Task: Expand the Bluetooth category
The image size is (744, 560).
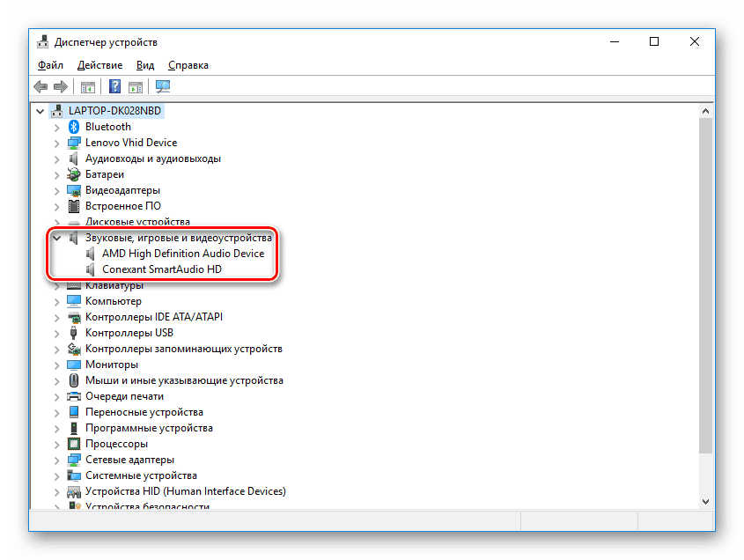Action: pyautogui.click(x=57, y=126)
